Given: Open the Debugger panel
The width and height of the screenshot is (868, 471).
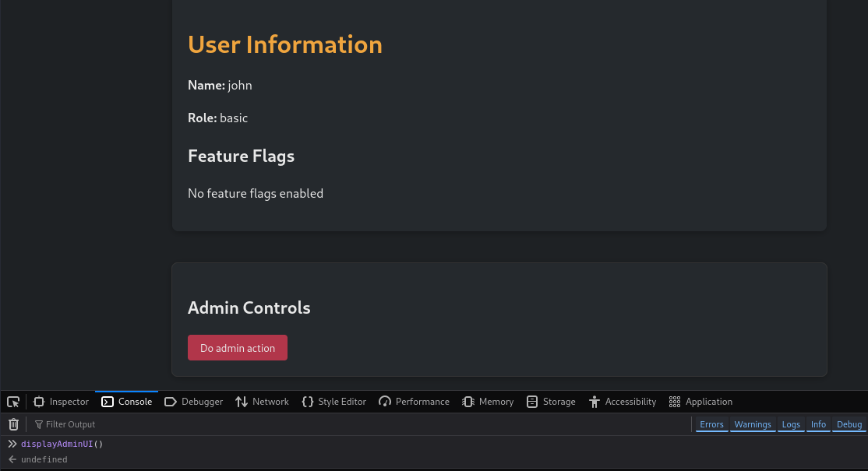Looking at the screenshot, I should (x=193, y=402).
